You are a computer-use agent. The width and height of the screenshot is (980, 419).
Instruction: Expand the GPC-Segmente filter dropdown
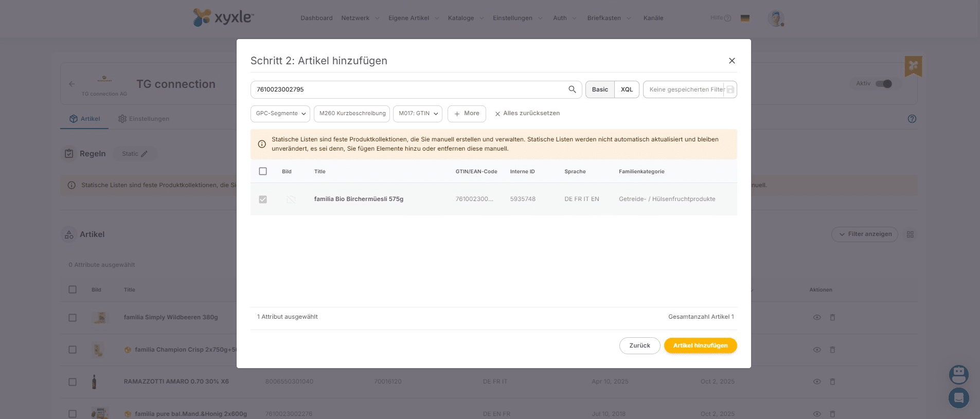pyautogui.click(x=280, y=114)
